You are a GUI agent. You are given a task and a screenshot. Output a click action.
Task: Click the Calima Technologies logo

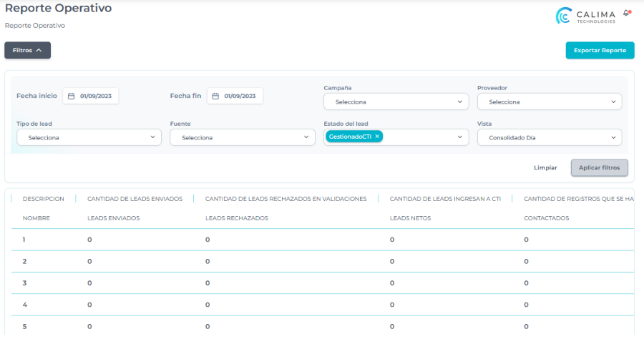tap(585, 16)
